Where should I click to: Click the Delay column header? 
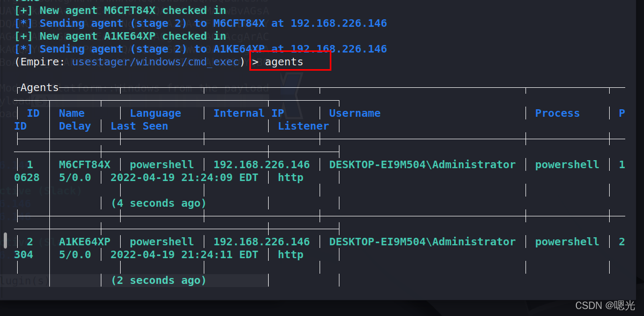(75, 126)
